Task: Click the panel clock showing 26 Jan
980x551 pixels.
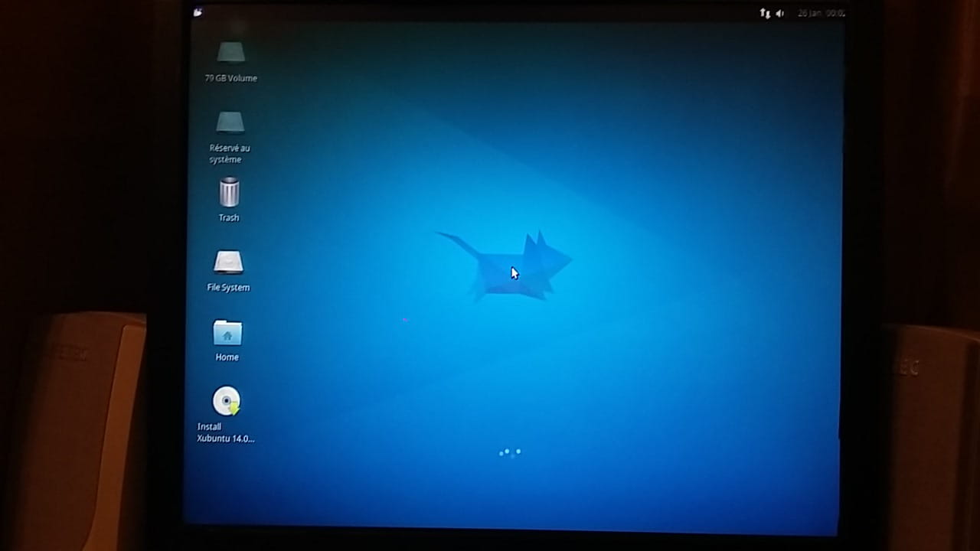Action: [821, 13]
